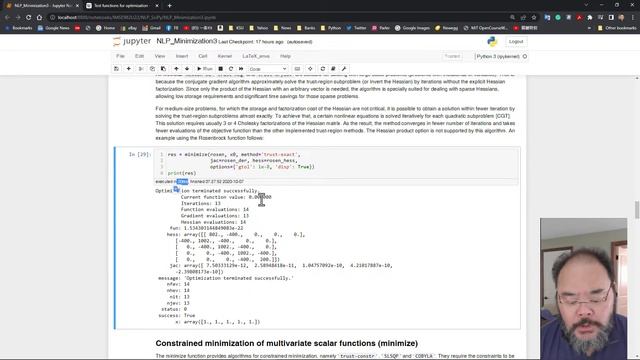Open Google Images bookmark
This screenshot has width=640, height=360.
(412, 28)
